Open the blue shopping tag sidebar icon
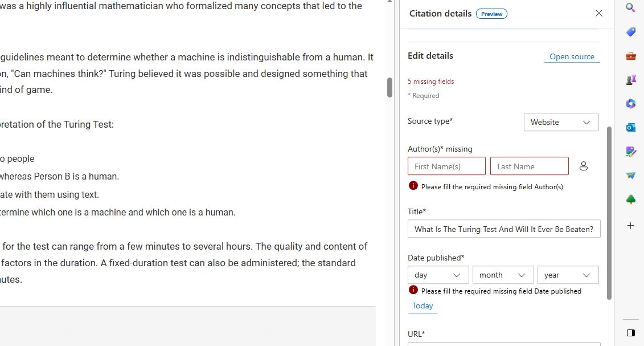 630,32
